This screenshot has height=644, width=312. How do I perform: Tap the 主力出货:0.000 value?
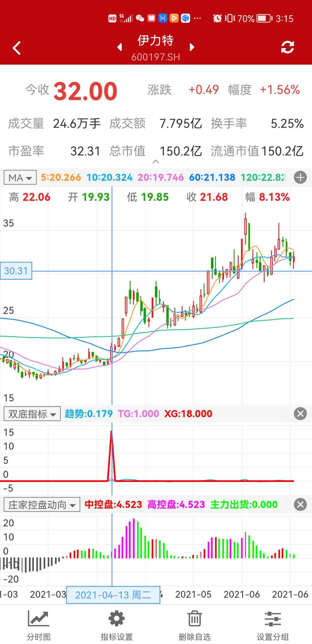pos(244,505)
